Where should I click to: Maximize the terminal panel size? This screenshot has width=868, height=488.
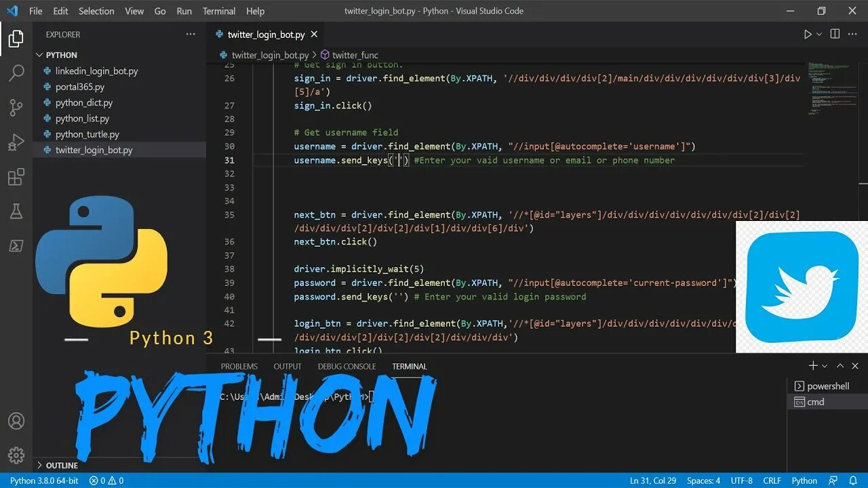(x=840, y=366)
